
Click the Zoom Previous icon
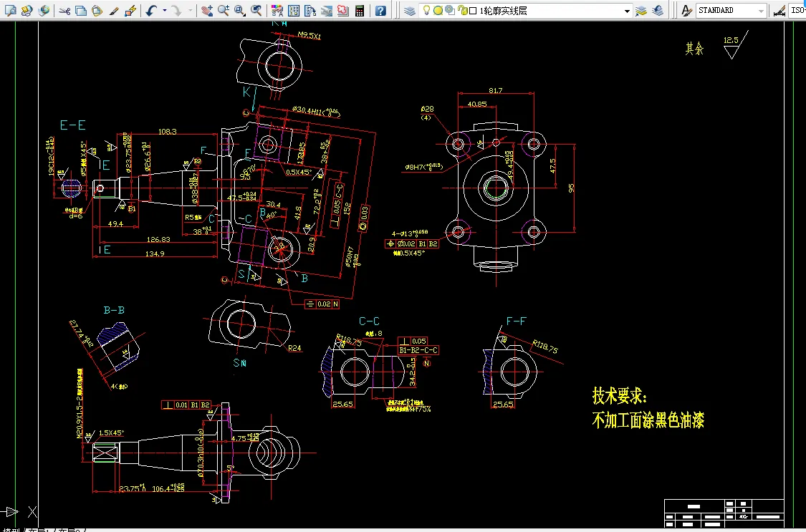[x=256, y=10]
